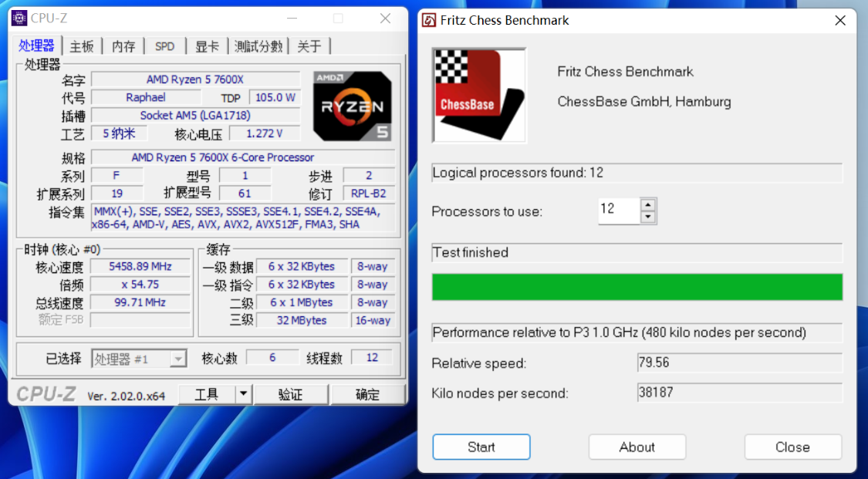Viewport: 868px width, 479px height.
Task: Switch to the 主板 tab
Action: pos(81,46)
